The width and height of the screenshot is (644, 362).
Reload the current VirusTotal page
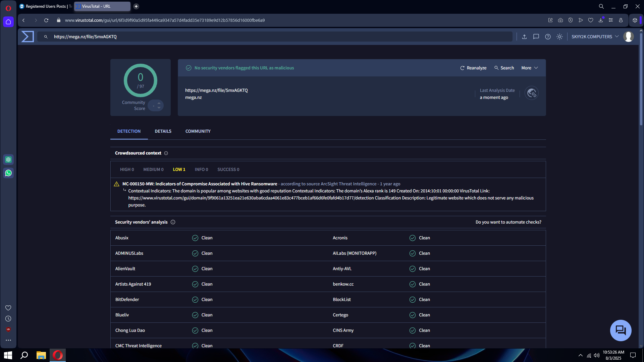point(46,20)
